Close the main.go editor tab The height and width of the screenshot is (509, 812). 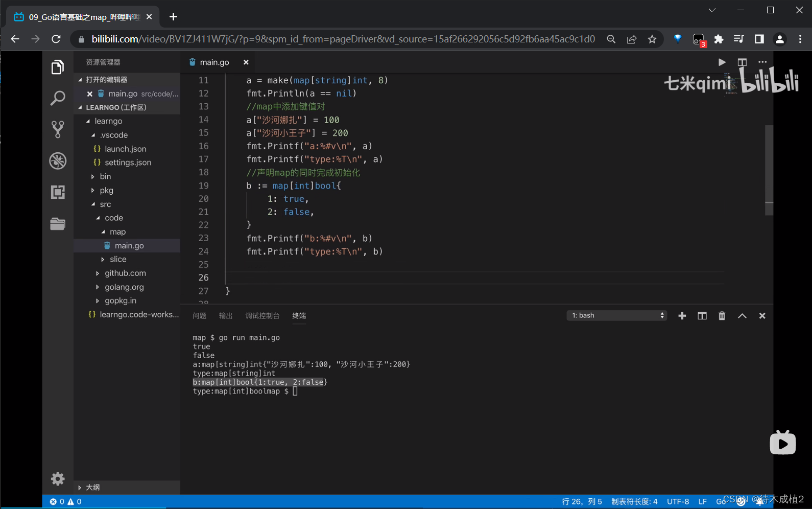pyautogui.click(x=246, y=62)
